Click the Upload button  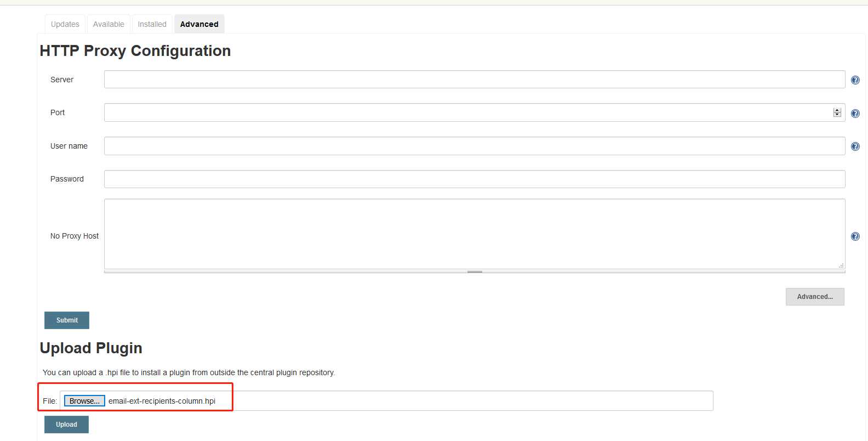click(66, 425)
